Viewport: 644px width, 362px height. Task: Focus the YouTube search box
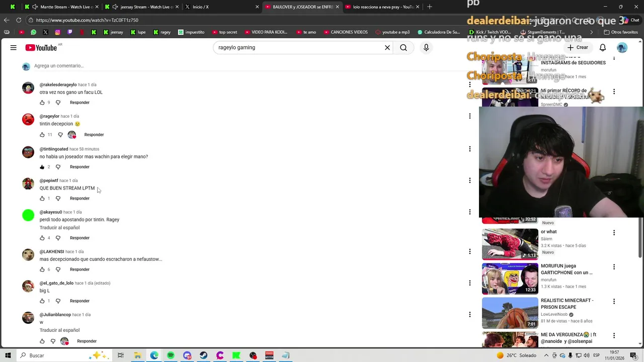[x=299, y=47]
